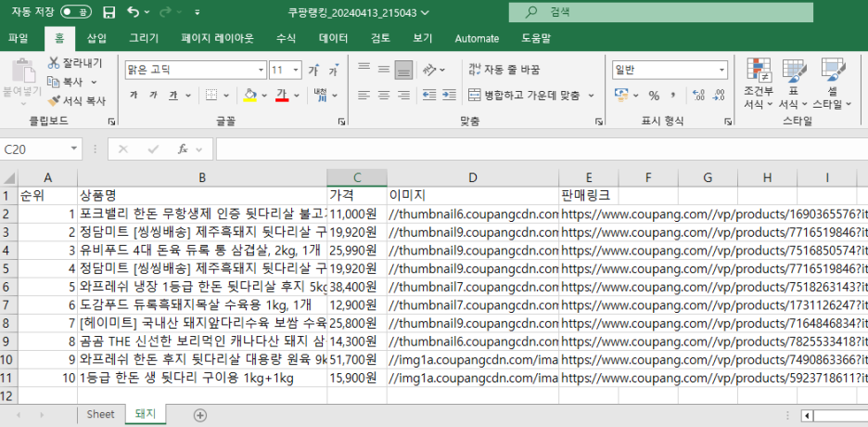Toggle bottom vertical alignment button
The height and width of the screenshot is (427, 868).
pos(403,70)
